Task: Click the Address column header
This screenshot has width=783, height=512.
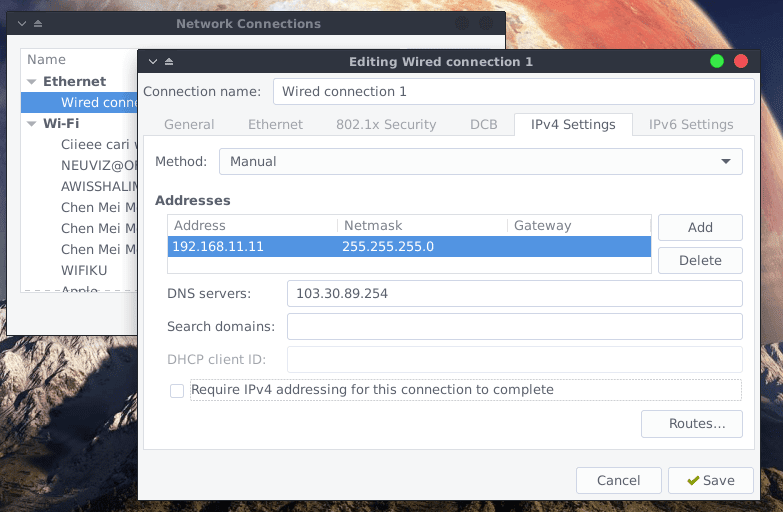Action: coord(253,226)
